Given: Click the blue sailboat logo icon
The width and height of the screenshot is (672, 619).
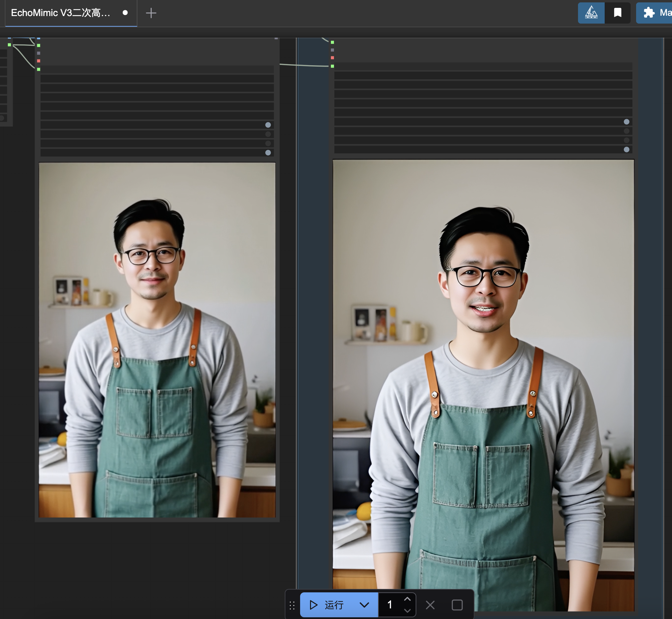Looking at the screenshot, I should [x=591, y=13].
